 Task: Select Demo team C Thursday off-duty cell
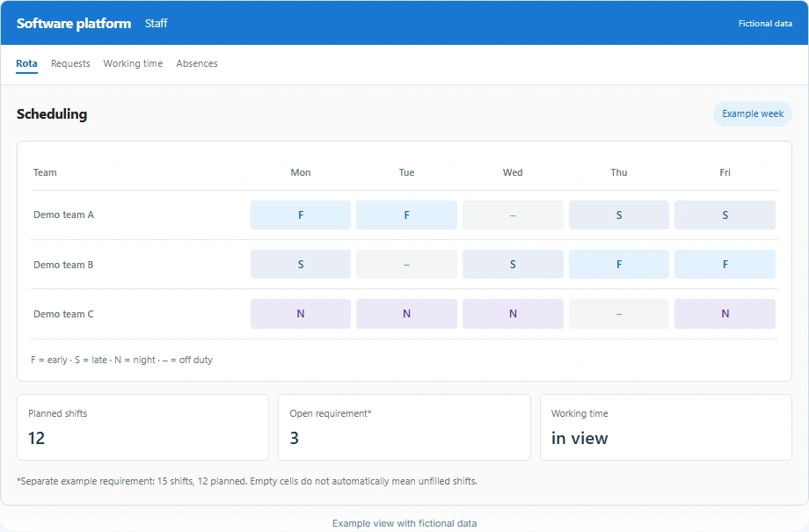(x=618, y=314)
